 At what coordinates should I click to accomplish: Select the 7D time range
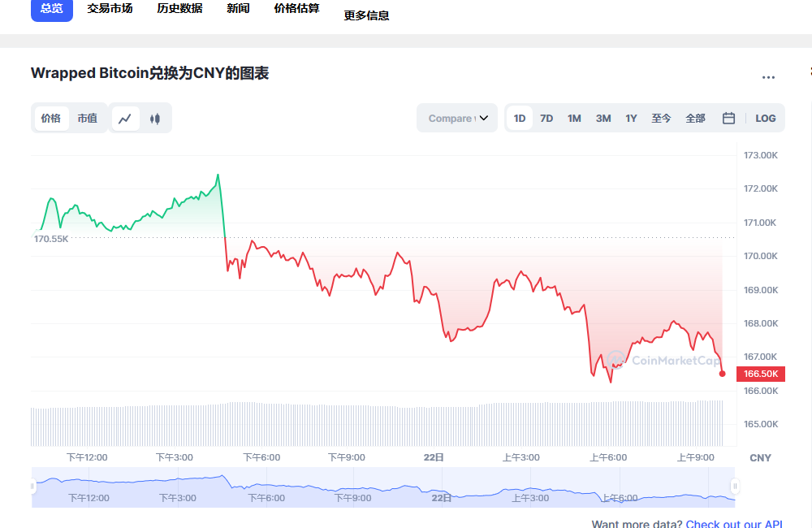click(x=546, y=118)
